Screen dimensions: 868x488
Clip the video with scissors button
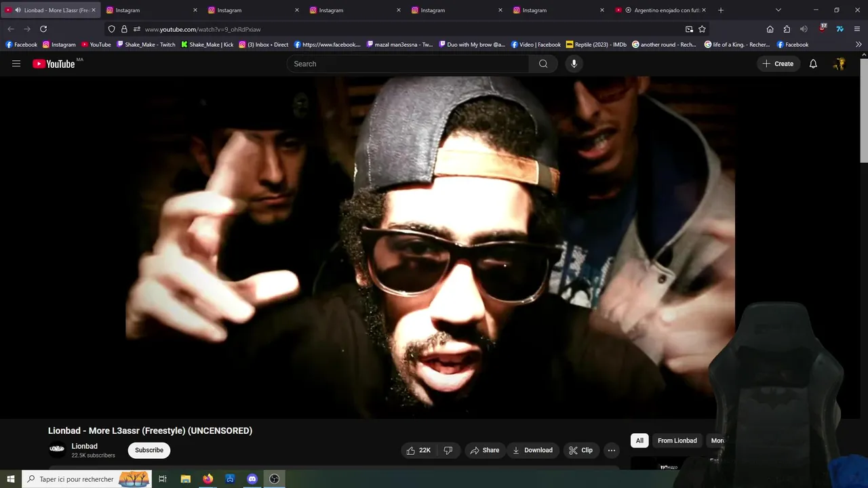[581, 450]
